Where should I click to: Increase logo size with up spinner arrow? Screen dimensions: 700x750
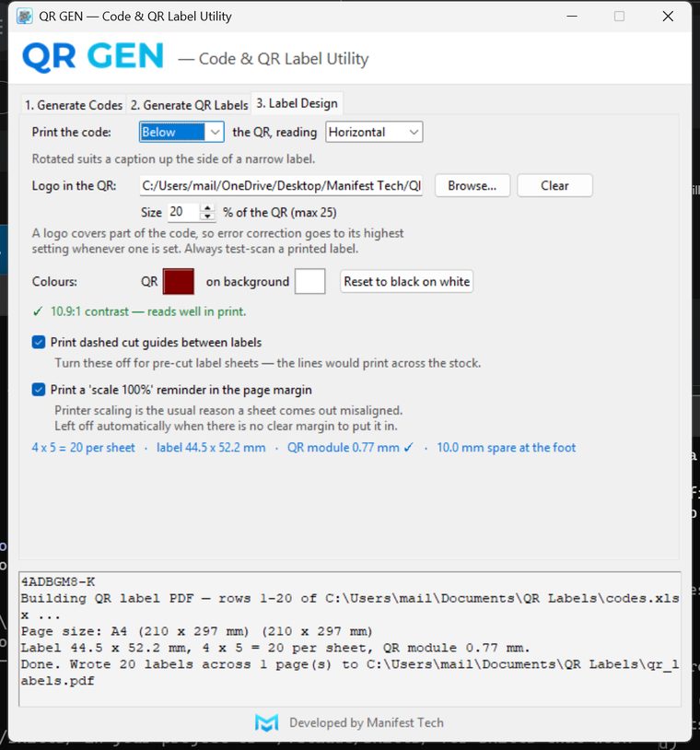point(207,208)
